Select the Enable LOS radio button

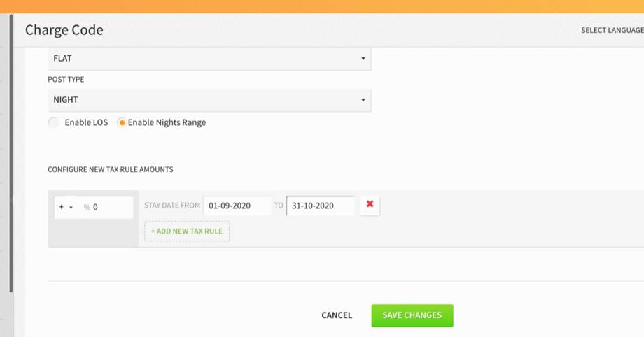[x=54, y=122]
